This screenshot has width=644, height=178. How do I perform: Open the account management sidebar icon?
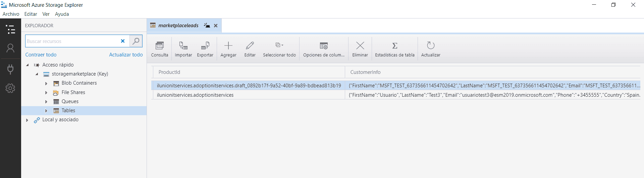10,48
